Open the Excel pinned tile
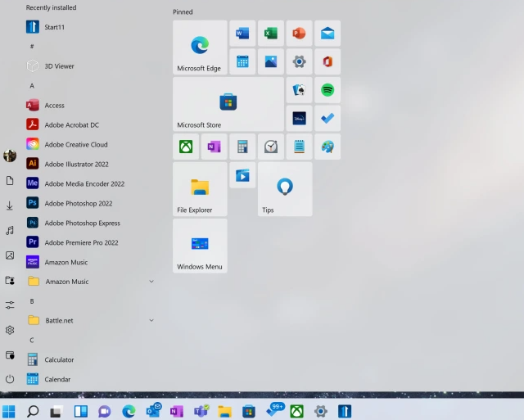 pyautogui.click(x=271, y=34)
